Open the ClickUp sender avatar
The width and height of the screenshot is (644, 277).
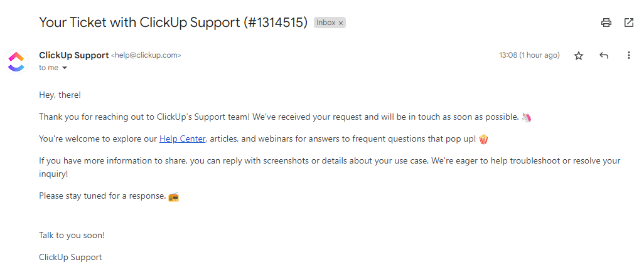[16, 61]
